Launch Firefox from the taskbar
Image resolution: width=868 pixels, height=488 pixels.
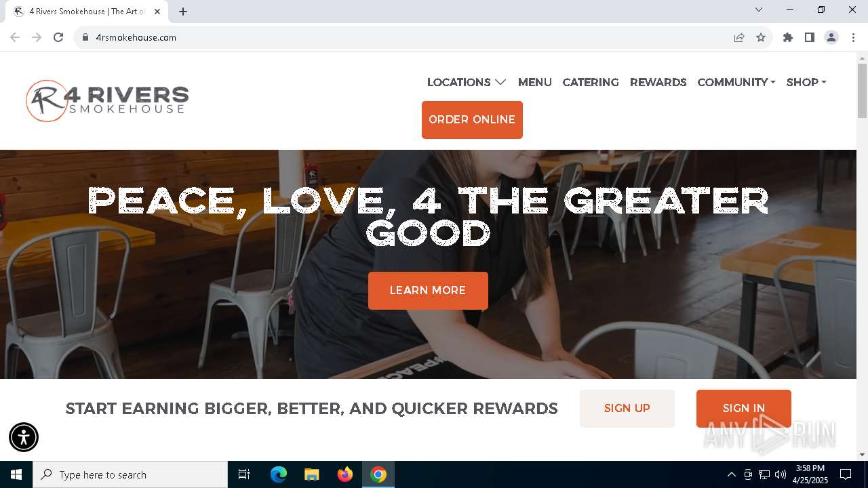(x=345, y=474)
